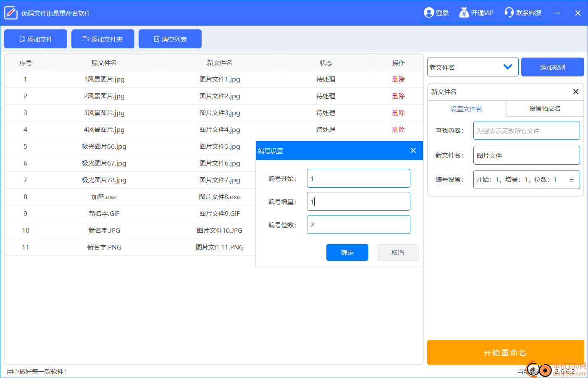Click 添加文件 to add files

(36, 39)
